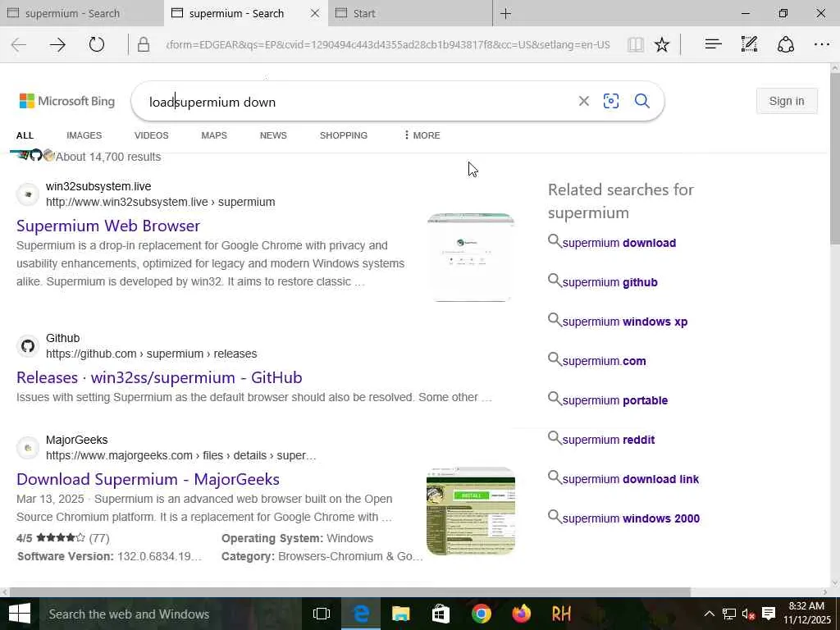This screenshot has height=630, width=840.
Task: Expand the MORE search categories menu
Action: 422,135
